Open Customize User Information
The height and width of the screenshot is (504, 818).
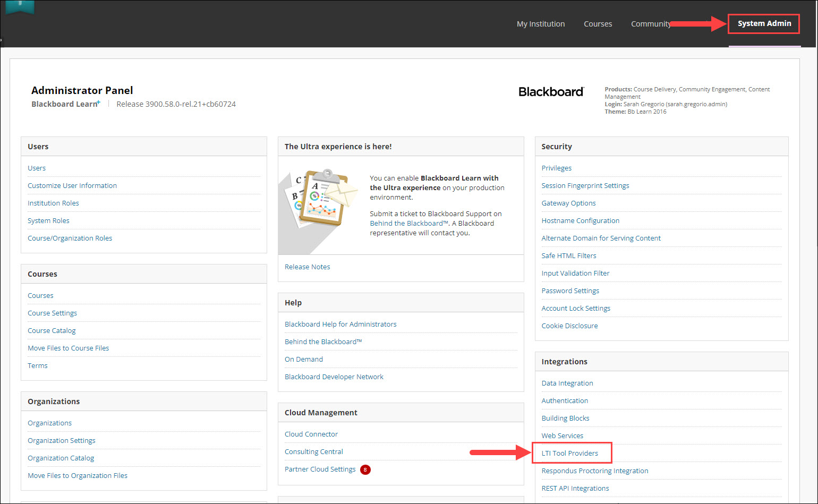click(72, 185)
